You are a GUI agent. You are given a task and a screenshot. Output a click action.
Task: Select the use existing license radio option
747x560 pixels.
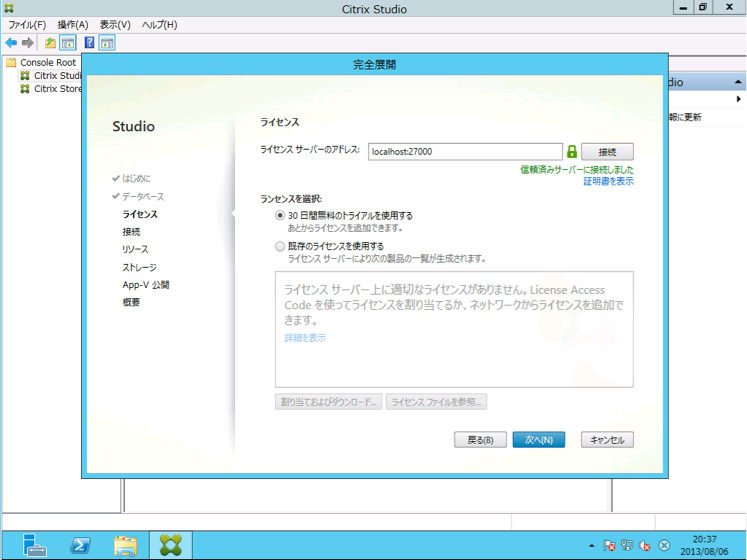(280, 246)
